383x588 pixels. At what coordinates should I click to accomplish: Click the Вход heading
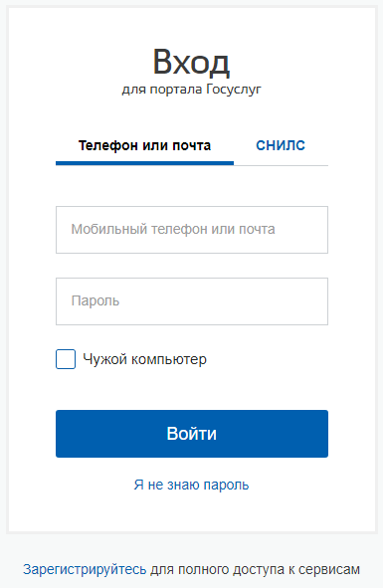pyautogui.click(x=191, y=62)
